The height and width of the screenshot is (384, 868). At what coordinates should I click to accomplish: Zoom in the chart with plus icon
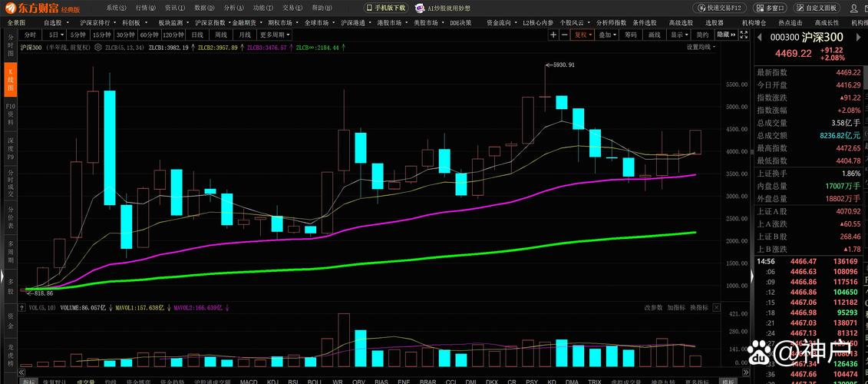point(553,35)
